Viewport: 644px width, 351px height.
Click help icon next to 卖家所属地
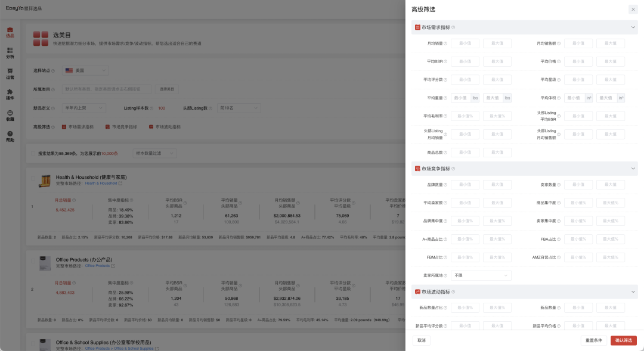(445, 276)
